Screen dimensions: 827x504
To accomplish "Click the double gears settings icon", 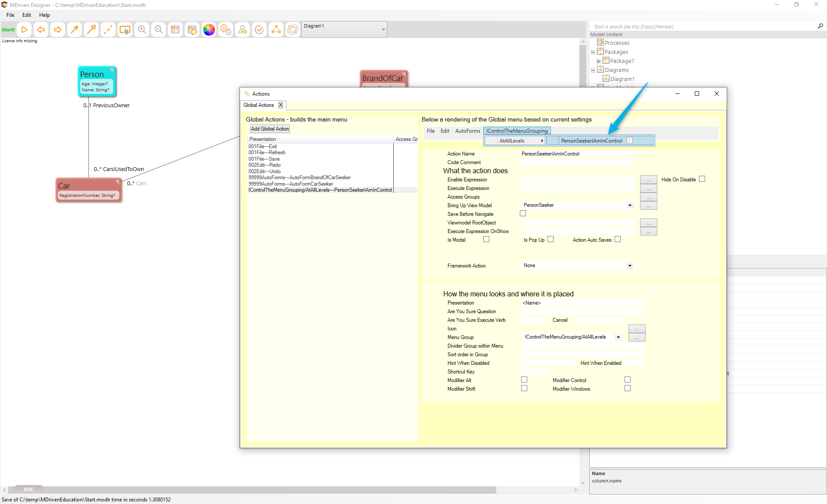I will coord(226,30).
